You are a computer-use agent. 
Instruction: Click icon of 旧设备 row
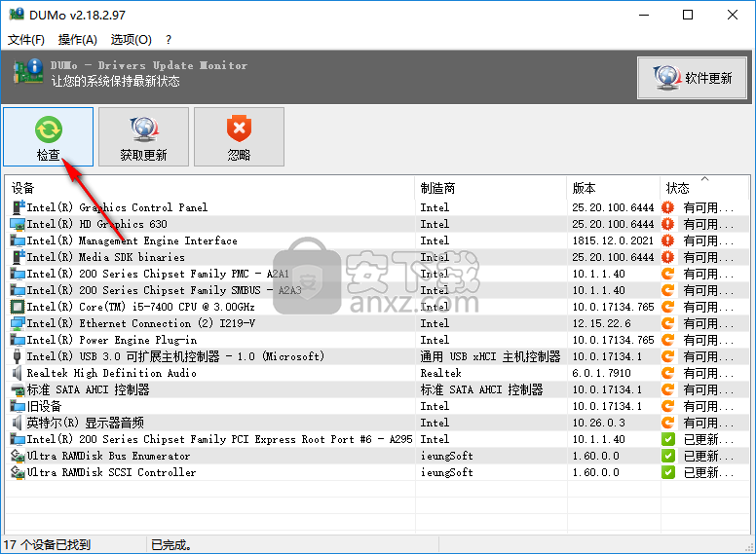pos(18,407)
